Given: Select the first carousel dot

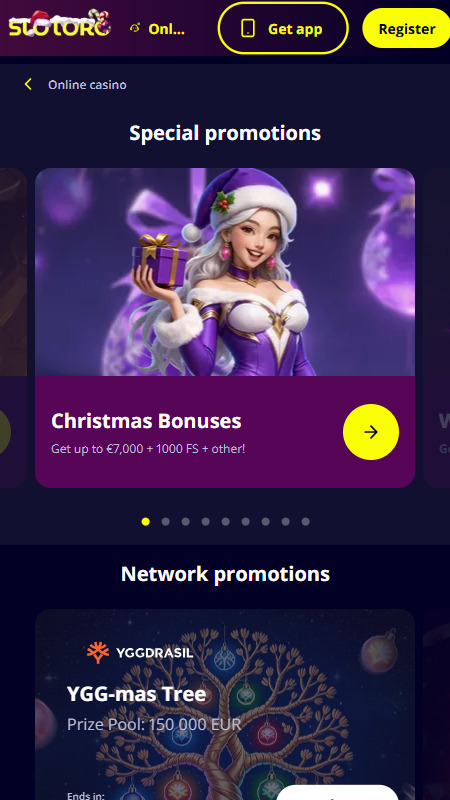Looking at the screenshot, I should [145, 521].
